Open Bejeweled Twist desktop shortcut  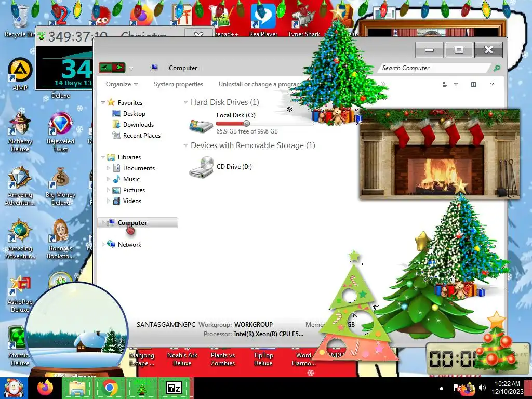tap(60, 131)
